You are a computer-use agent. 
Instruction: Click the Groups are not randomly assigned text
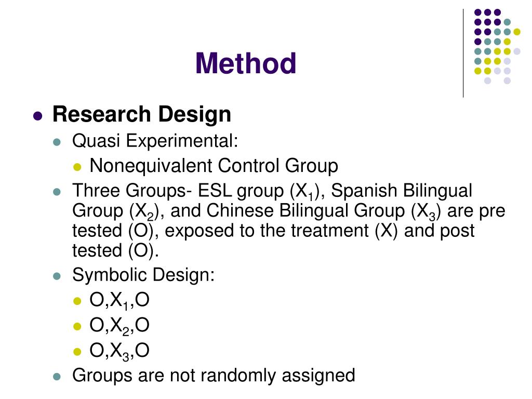pos(214,376)
